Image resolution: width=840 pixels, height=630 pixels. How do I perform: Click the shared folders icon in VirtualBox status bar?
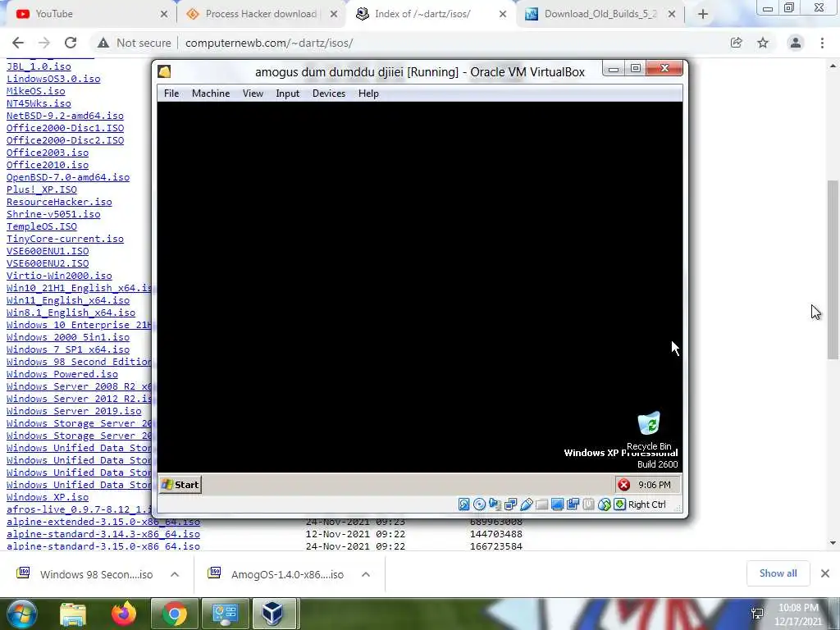click(x=541, y=504)
